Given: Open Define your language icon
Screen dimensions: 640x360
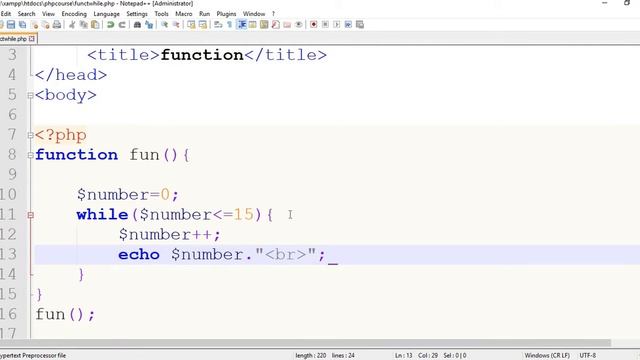Looking at the screenshot, I should point(253,25).
